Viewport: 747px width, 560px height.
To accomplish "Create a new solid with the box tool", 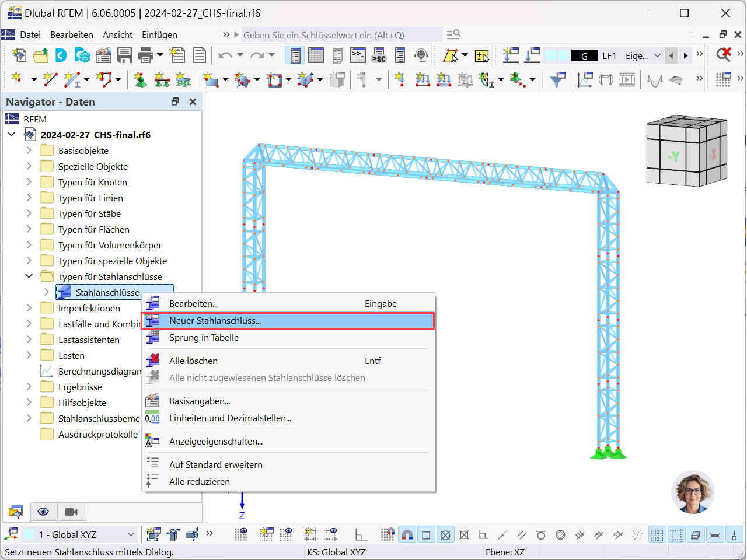I will (x=305, y=79).
